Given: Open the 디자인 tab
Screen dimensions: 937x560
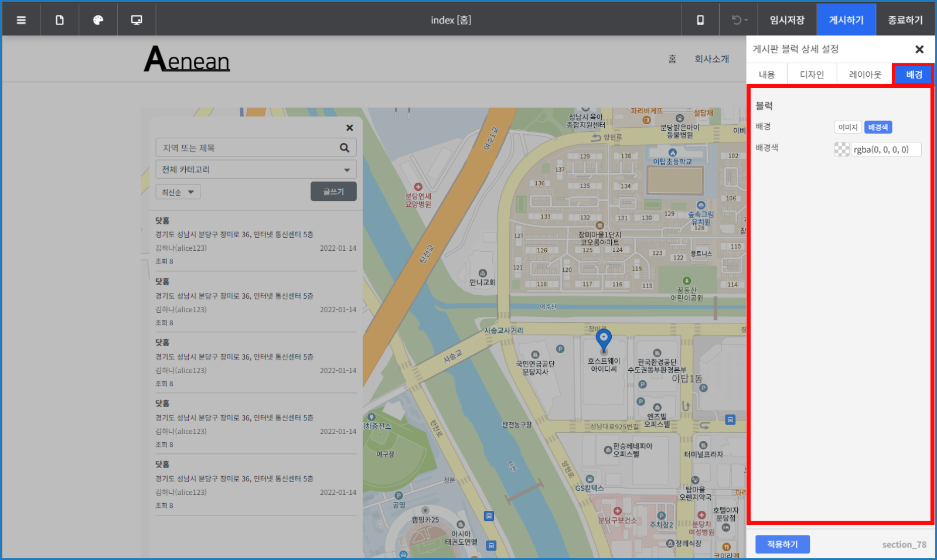Looking at the screenshot, I should [x=812, y=74].
